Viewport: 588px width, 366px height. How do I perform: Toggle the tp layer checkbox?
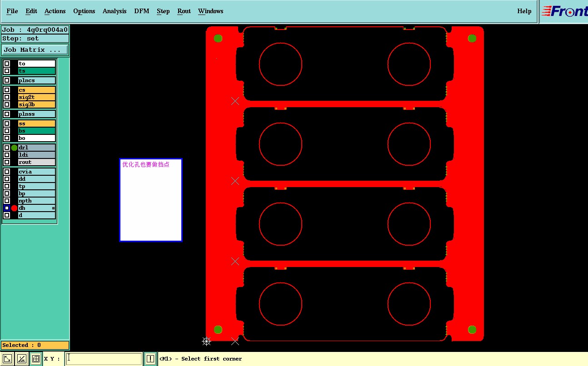click(7, 186)
